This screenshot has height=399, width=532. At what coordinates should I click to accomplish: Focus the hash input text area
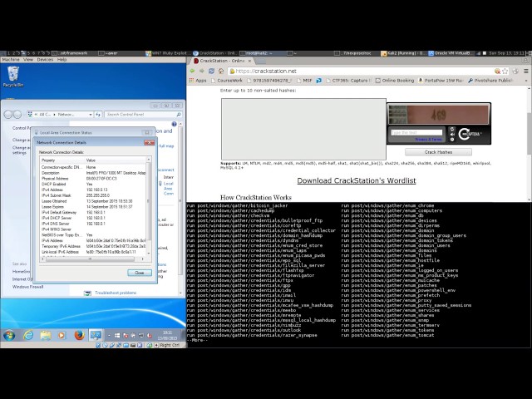[303, 129]
